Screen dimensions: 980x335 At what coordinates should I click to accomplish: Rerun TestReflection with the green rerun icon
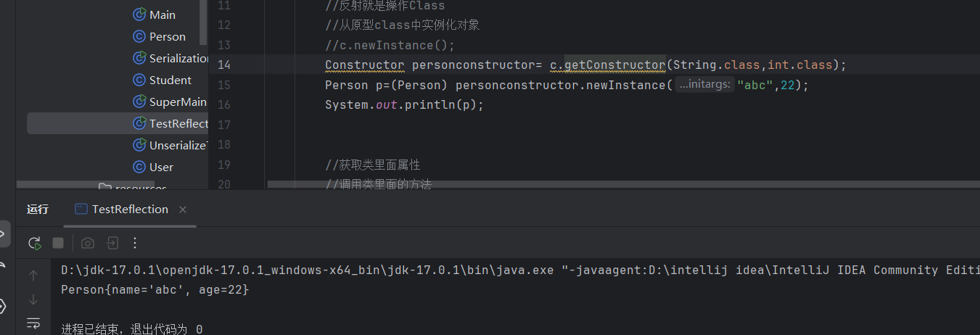pyautogui.click(x=34, y=243)
